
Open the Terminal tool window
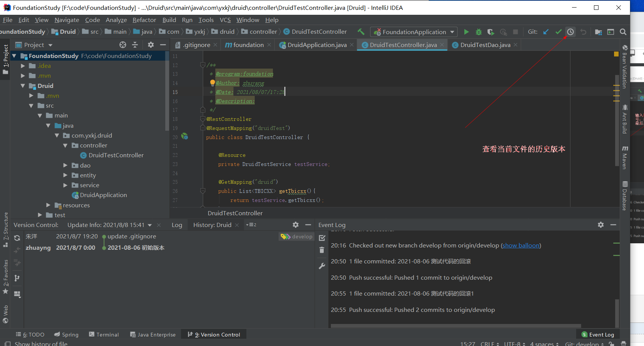pos(104,335)
